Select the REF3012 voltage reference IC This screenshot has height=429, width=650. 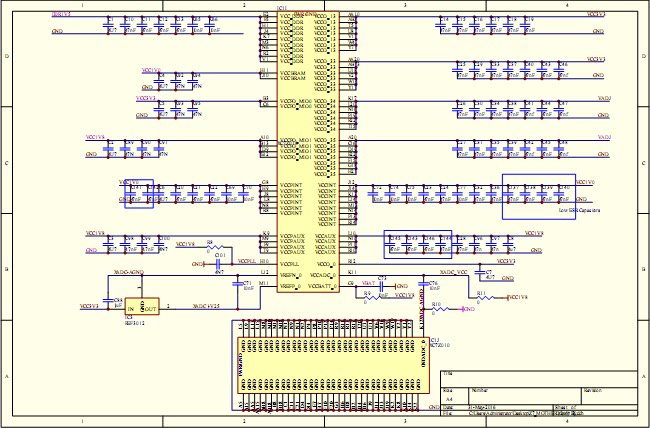[x=142, y=306]
